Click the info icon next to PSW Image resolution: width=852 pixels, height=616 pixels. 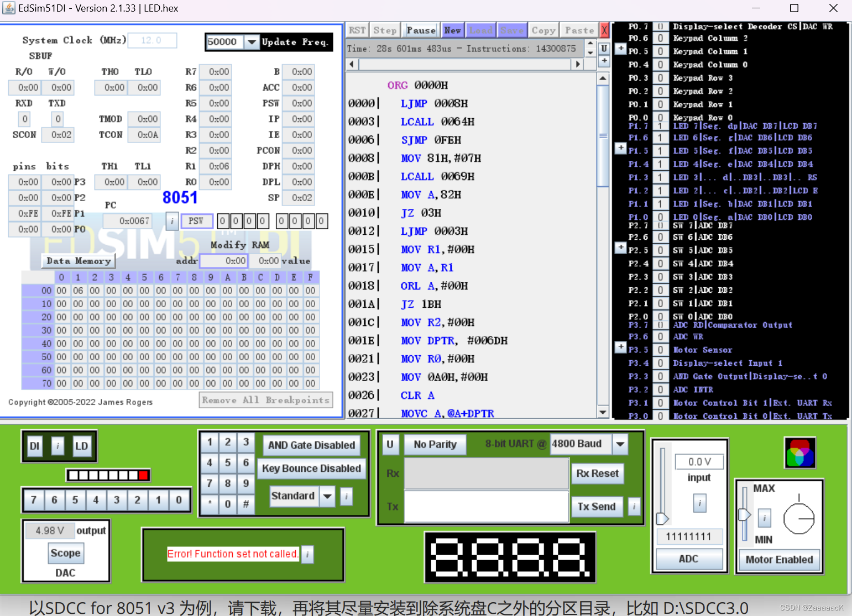point(172,221)
